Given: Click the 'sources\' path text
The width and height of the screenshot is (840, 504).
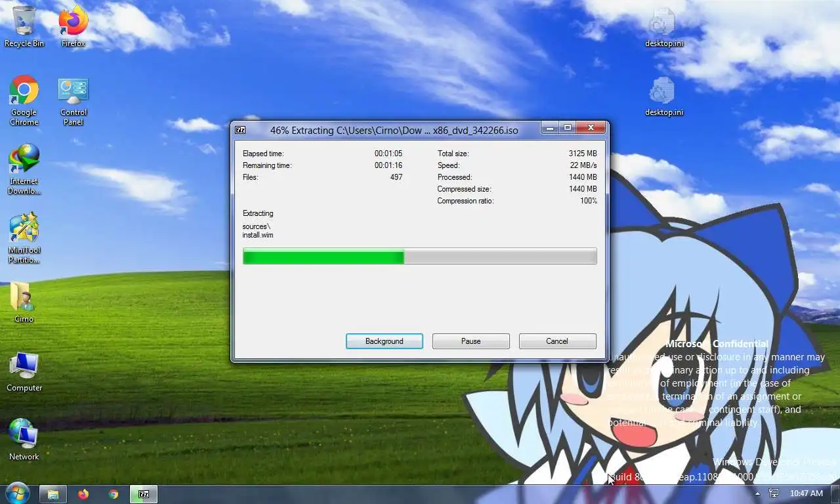Looking at the screenshot, I should point(256,226).
